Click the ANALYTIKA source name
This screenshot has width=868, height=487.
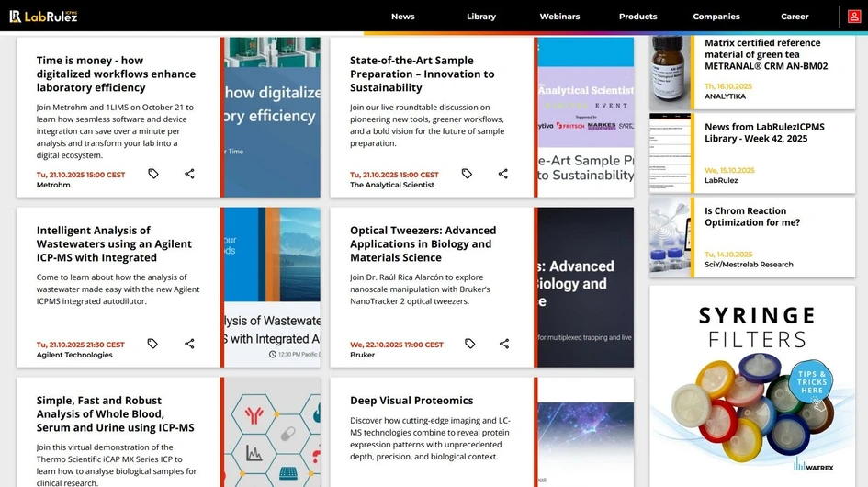pos(725,96)
